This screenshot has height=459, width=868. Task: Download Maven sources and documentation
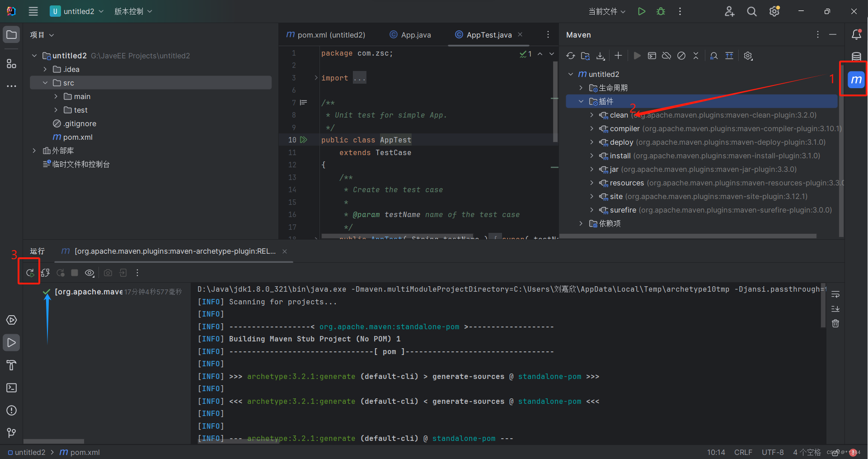coord(601,56)
